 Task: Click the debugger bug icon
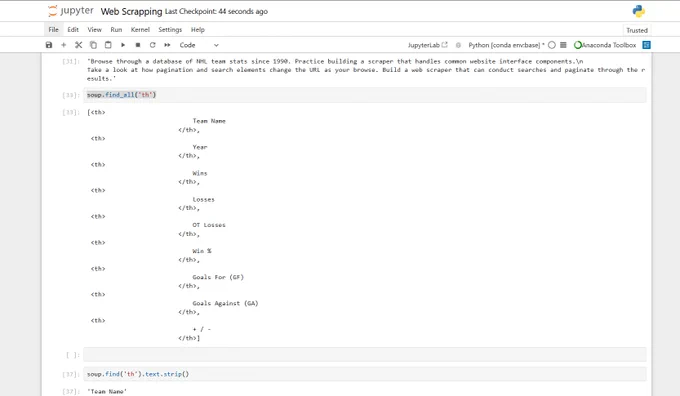458,45
